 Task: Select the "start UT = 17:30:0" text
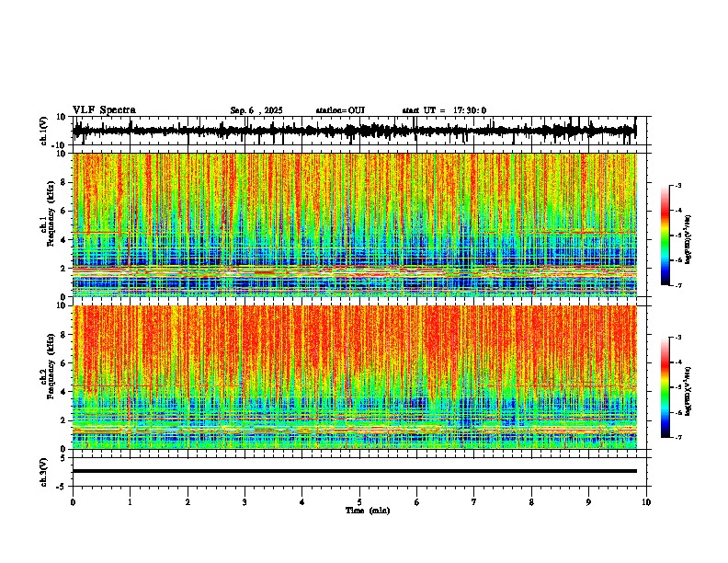click(444, 110)
